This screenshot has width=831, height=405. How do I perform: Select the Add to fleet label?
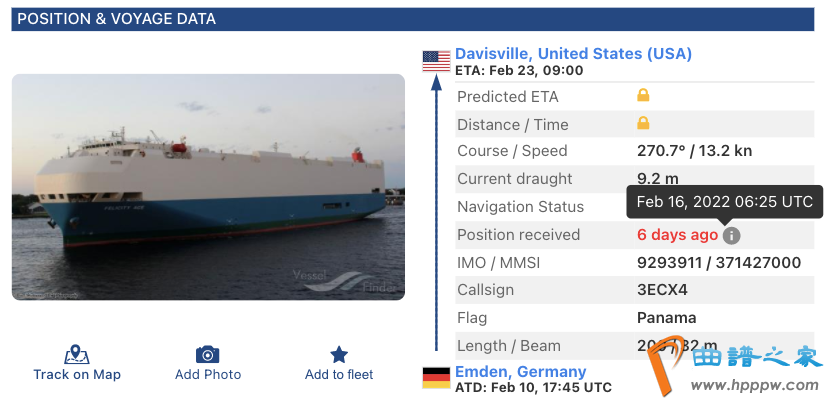[339, 375]
